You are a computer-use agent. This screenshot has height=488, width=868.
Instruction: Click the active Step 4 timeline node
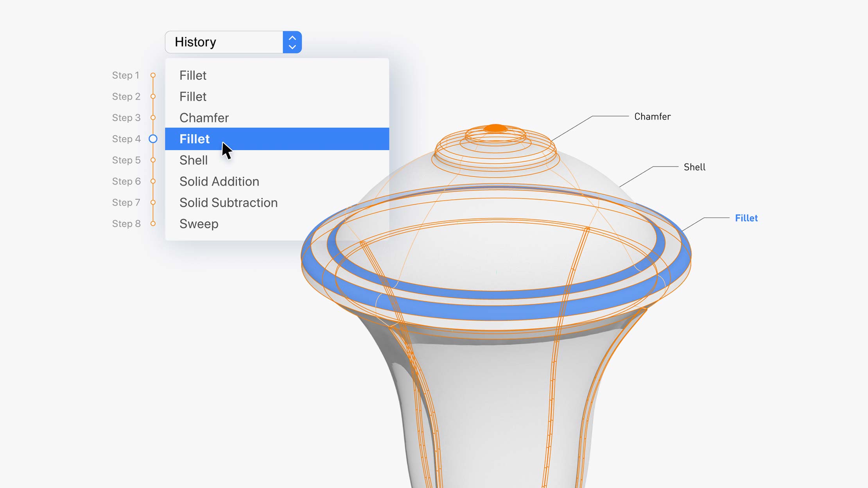click(153, 139)
